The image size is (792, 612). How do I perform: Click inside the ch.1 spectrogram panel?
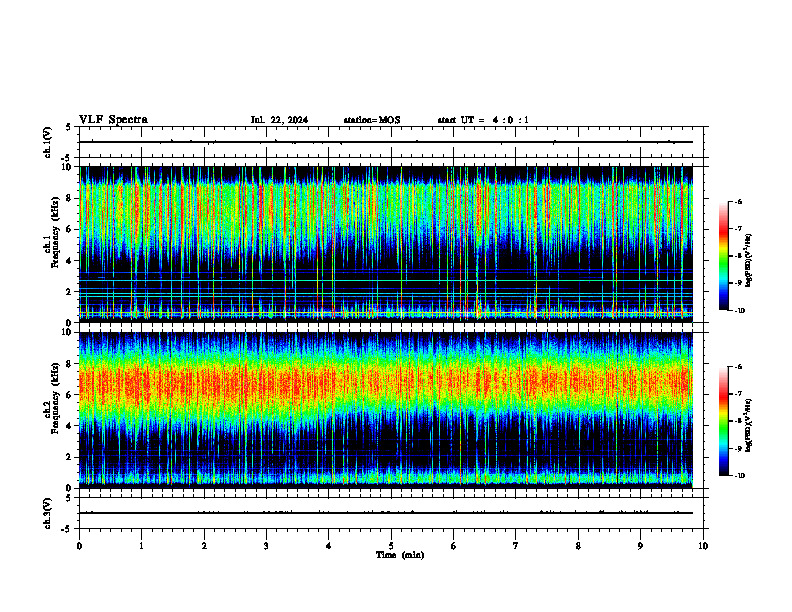pyautogui.click(x=386, y=244)
